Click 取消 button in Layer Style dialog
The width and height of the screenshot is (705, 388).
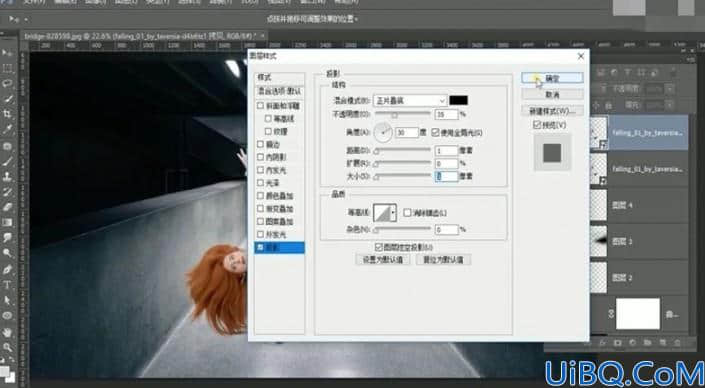552,94
